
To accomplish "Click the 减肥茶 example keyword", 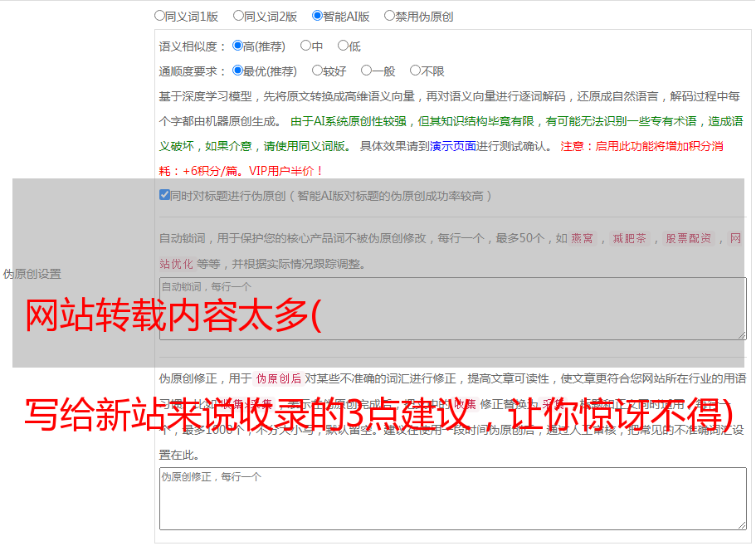I will tap(629, 238).
